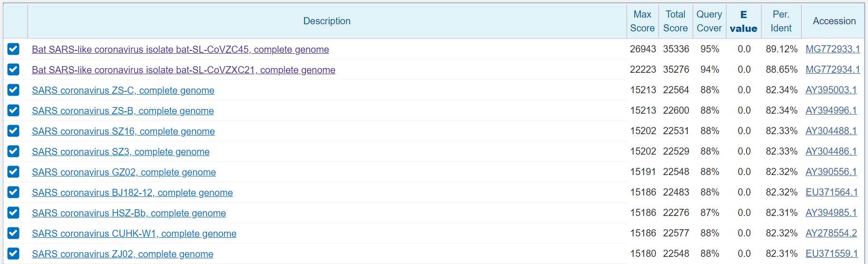Select max score value 22223
This screenshot has height=264, width=868.
tap(643, 69)
